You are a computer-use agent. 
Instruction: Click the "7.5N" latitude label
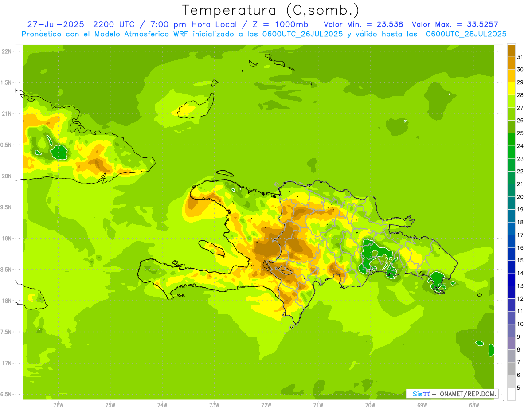pos(6,332)
